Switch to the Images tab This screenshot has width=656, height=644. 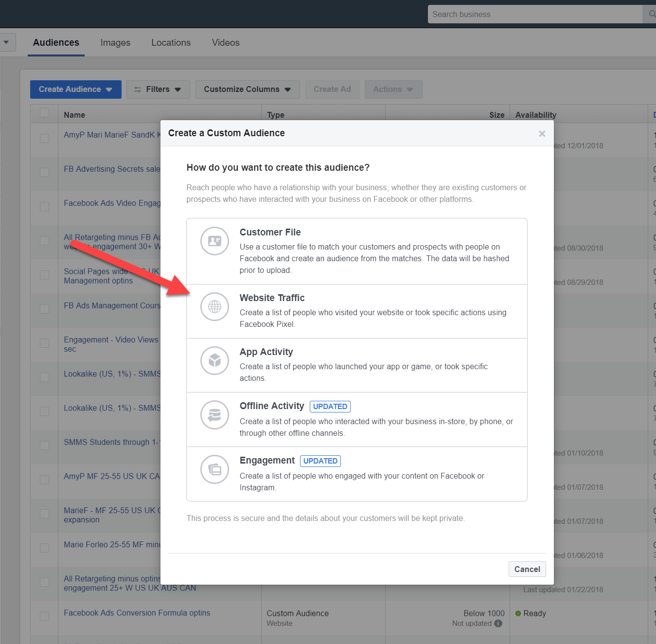click(115, 42)
